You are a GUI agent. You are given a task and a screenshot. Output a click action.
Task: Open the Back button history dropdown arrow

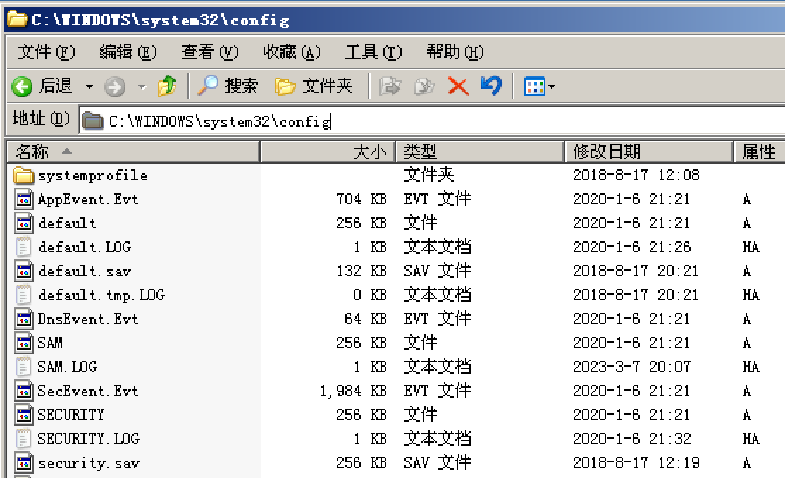coord(89,87)
